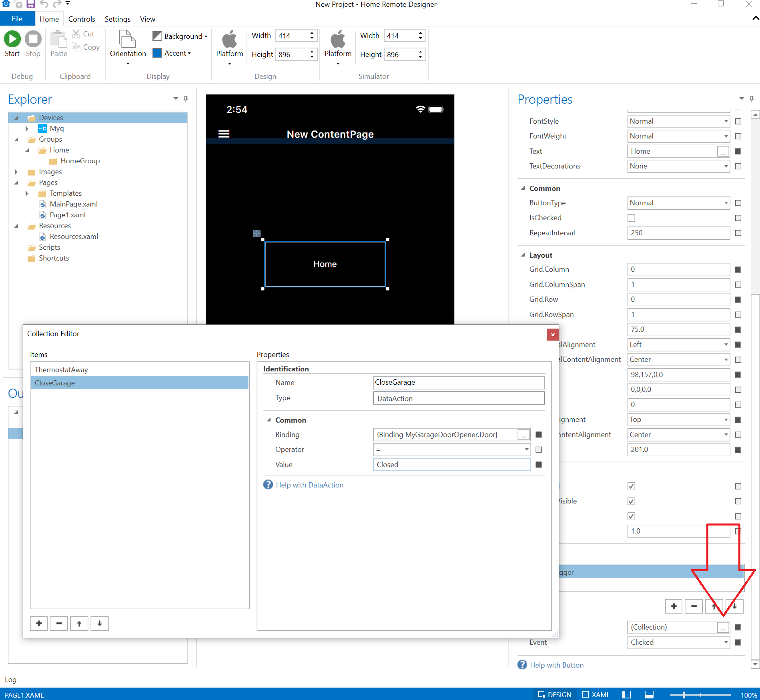Open MainPage.xaml in Explorer
Viewport: 760px width, 700px height.
click(74, 204)
